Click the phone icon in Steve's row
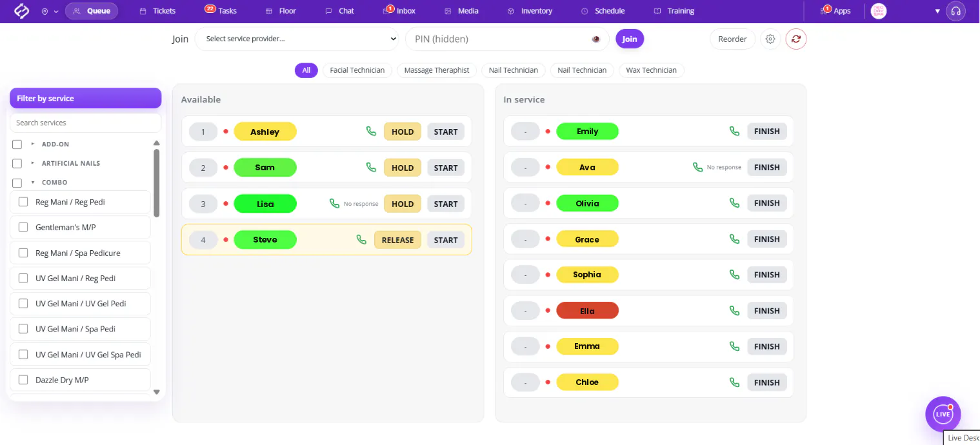980x445 pixels. click(x=361, y=240)
